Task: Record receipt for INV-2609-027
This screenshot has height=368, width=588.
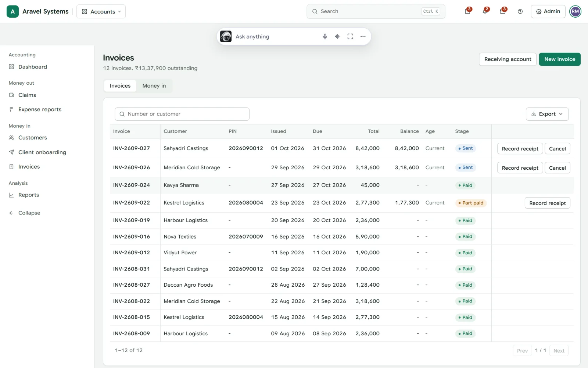Action: tap(520, 149)
